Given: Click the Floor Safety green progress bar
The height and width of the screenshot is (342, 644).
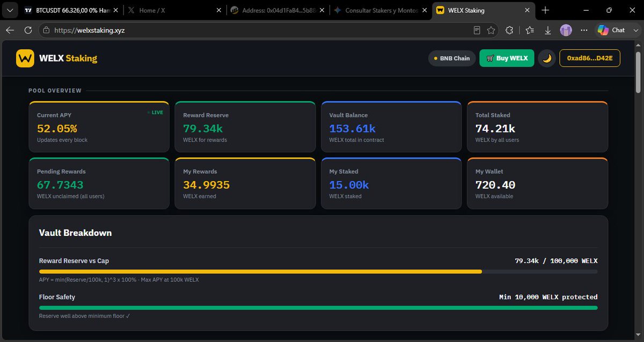Looking at the screenshot, I should [318, 308].
